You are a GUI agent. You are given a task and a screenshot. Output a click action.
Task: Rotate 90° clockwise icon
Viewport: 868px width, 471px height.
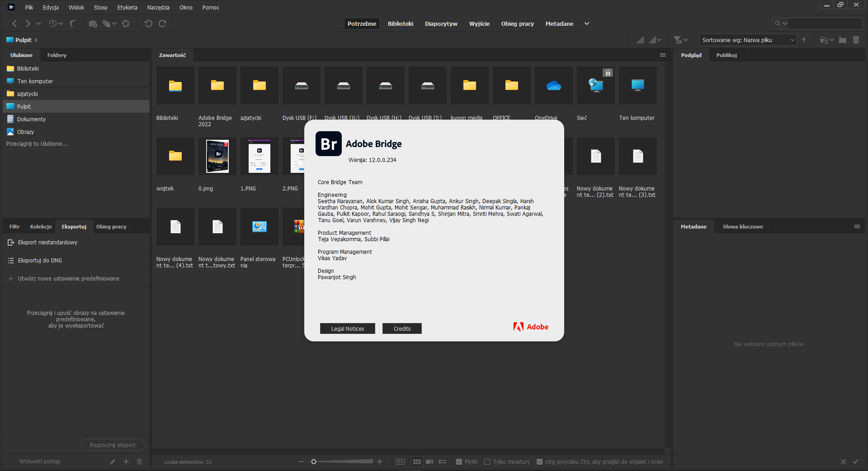(162, 24)
